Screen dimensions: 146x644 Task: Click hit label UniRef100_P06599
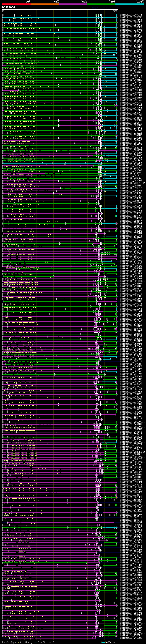point(131,53)
